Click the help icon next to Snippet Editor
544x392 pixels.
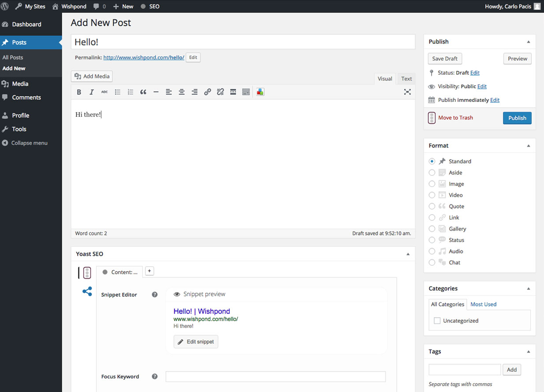[x=155, y=295]
